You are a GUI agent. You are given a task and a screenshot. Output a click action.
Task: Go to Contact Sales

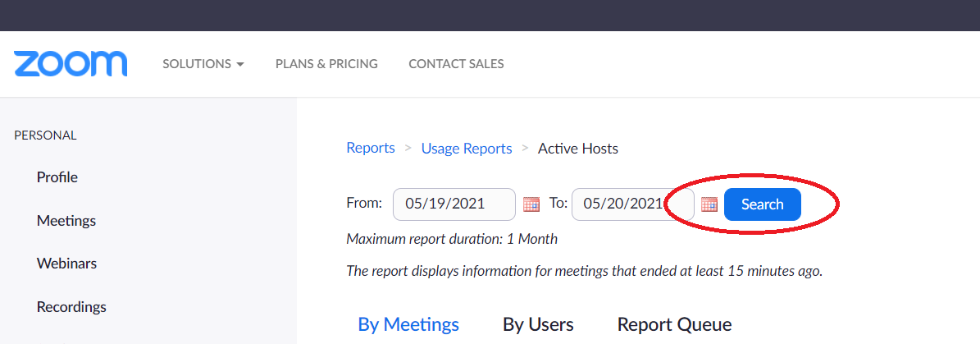(456, 64)
